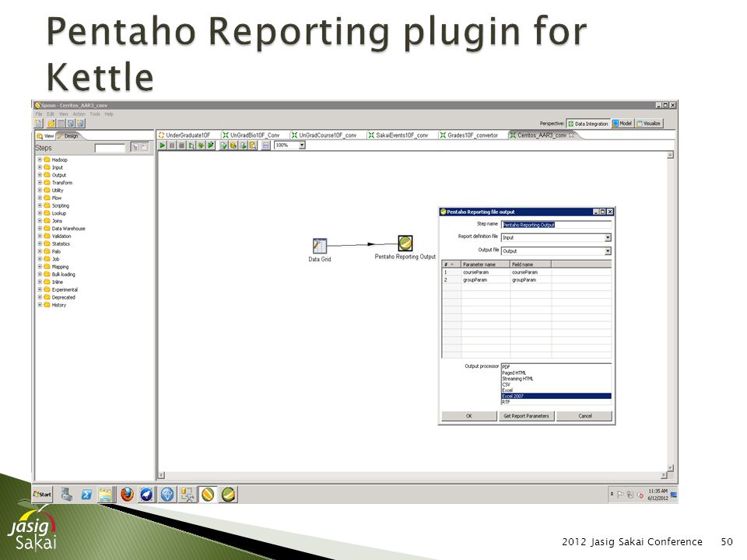Click the Impact analysis icon
Image resolution: width=747 pixels, height=560 pixels.
point(233,145)
